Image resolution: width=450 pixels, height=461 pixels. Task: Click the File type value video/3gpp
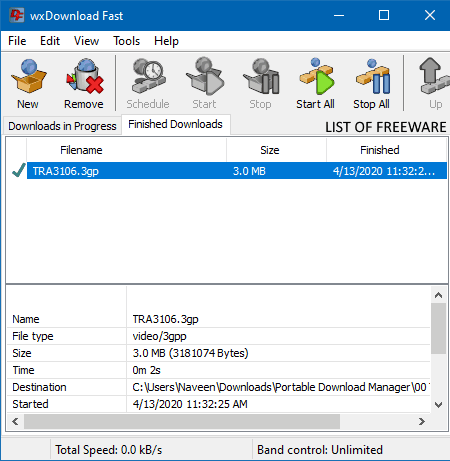coord(159,336)
